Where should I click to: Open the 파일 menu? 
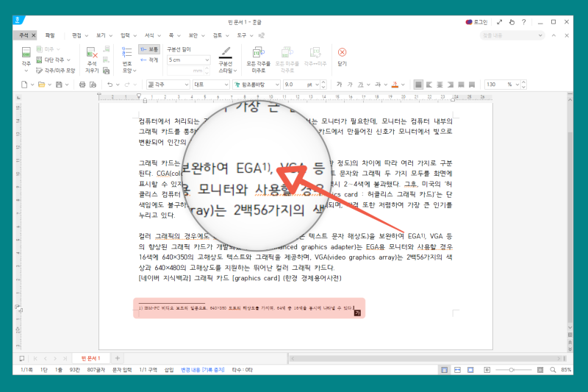[50, 35]
